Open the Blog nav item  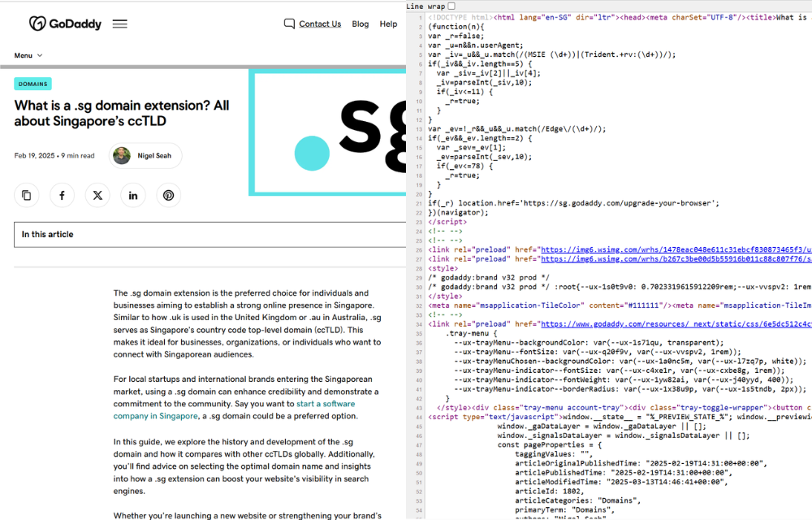[360, 24]
